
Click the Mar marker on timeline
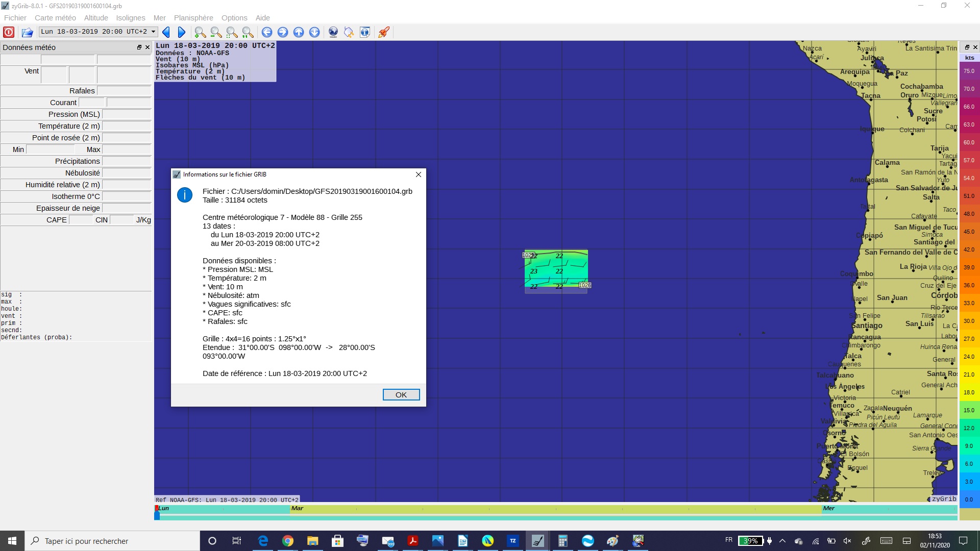click(297, 508)
